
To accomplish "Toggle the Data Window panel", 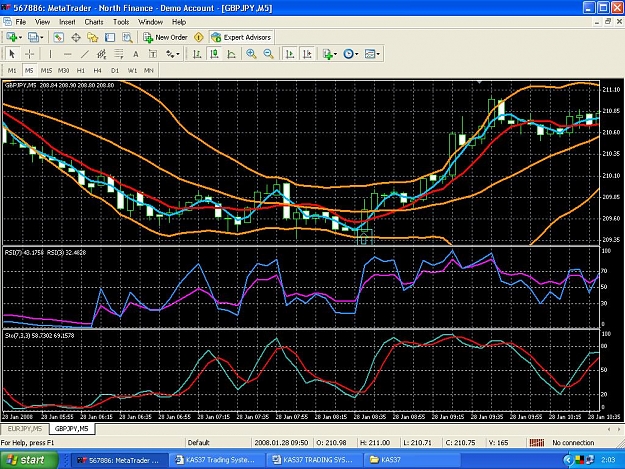I will pyautogui.click(x=76, y=37).
